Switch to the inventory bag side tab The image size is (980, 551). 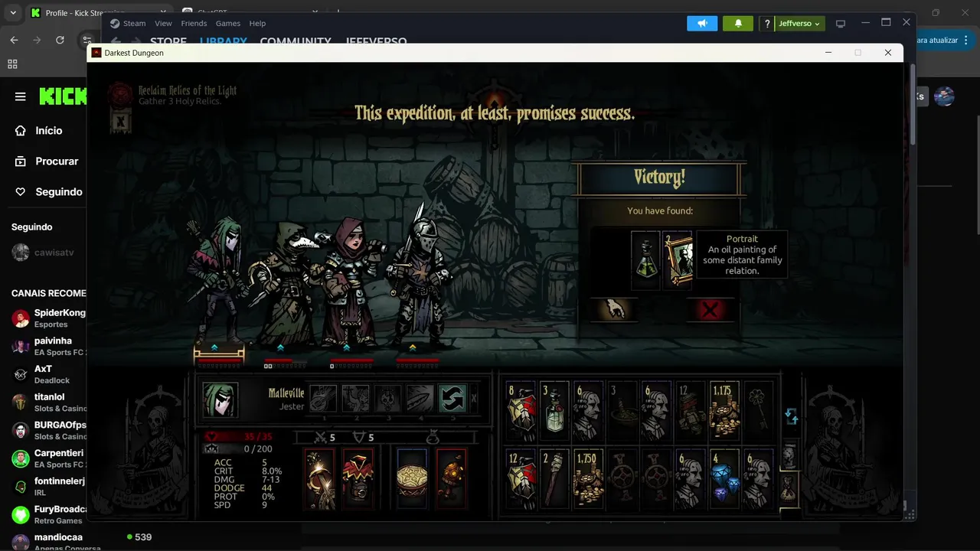point(789,488)
